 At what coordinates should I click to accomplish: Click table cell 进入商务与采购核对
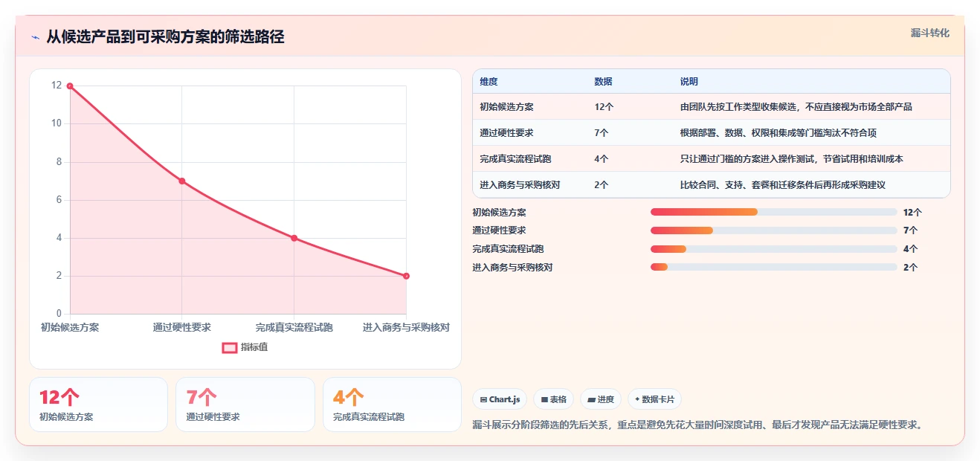520,185
